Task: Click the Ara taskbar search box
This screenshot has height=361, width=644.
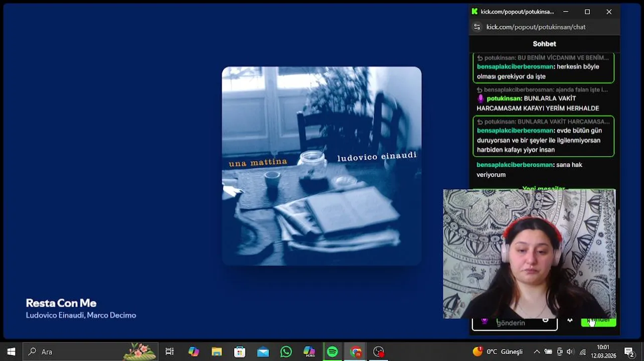Action: [x=91, y=351]
